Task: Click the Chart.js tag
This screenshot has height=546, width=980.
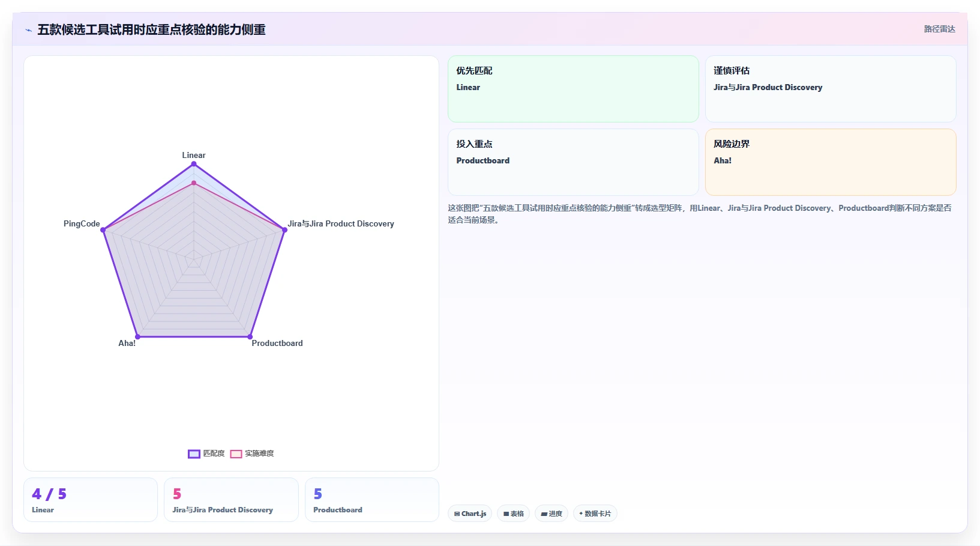Action: pyautogui.click(x=470, y=514)
